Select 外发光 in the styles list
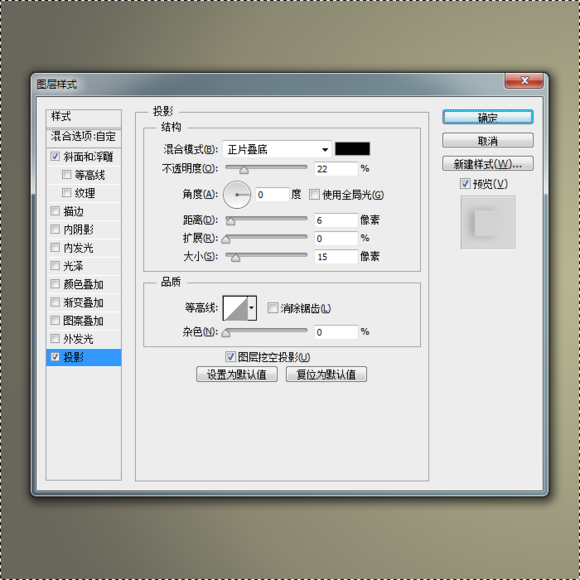This screenshot has width=580, height=580. pos(78,339)
